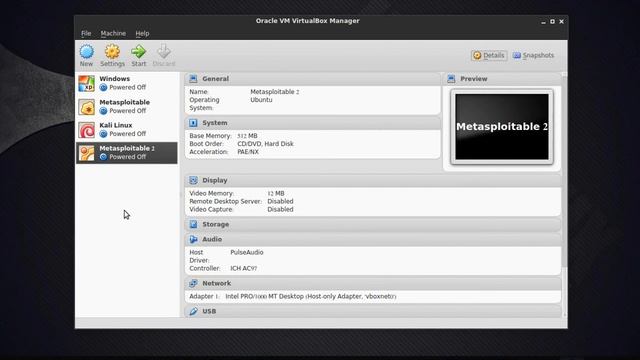The image size is (640, 360).
Task: Click the 'PulseAudio' host driver value
Action: click(x=247, y=252)
